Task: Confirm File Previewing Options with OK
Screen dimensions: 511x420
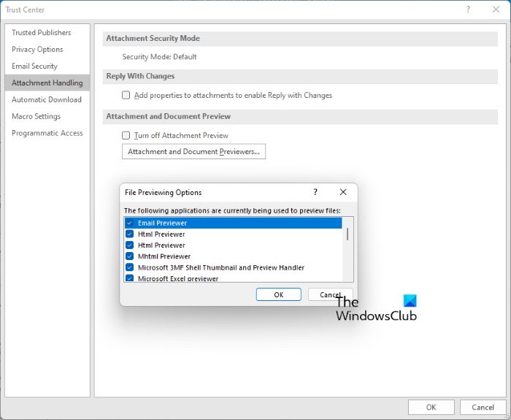Action: [x=279, y=295]
